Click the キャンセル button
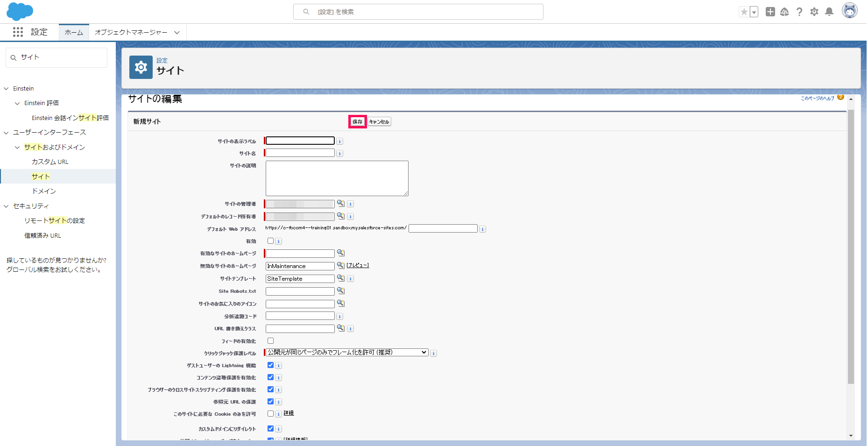Viewport: 868px width, 446px height. [x=379, y=122]
